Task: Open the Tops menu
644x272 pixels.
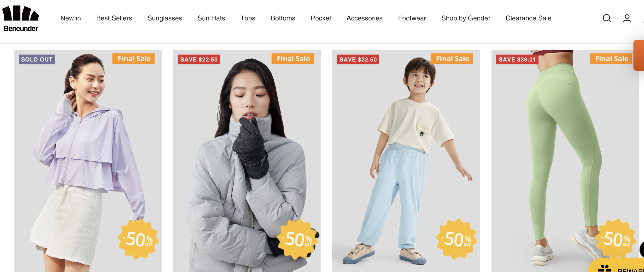Action: [x=248, y=18]
